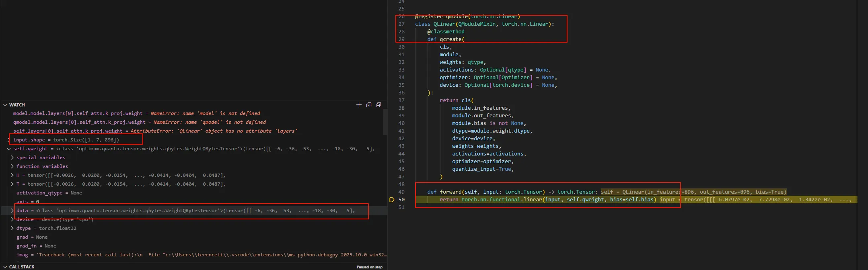
Task: Click 'dtype=module.weight.dtype,' line
Action: pos(492,131)
